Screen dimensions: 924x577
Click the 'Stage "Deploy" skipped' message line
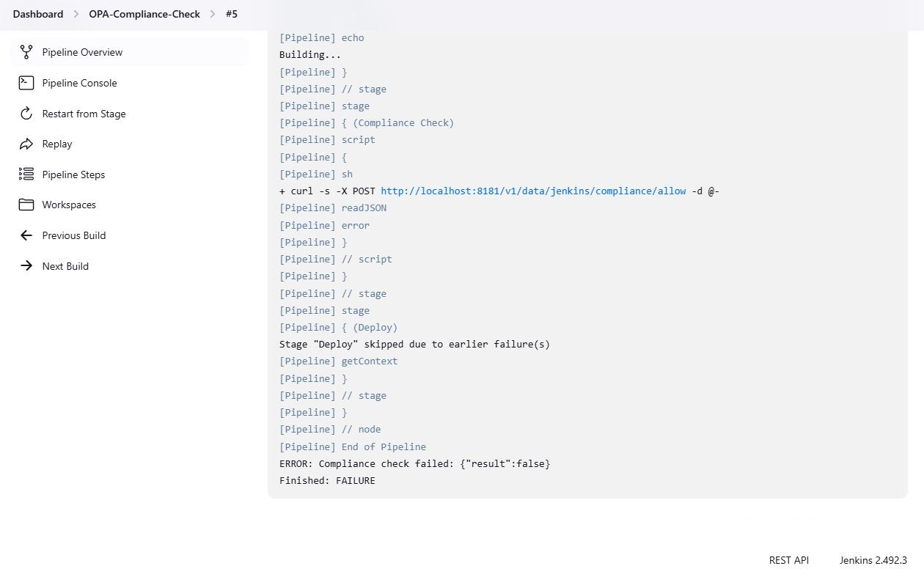[414, 345]
